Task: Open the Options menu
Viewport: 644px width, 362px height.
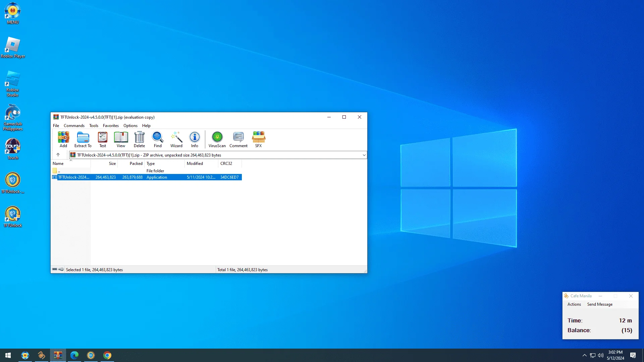Action: [x=130, y=126]
